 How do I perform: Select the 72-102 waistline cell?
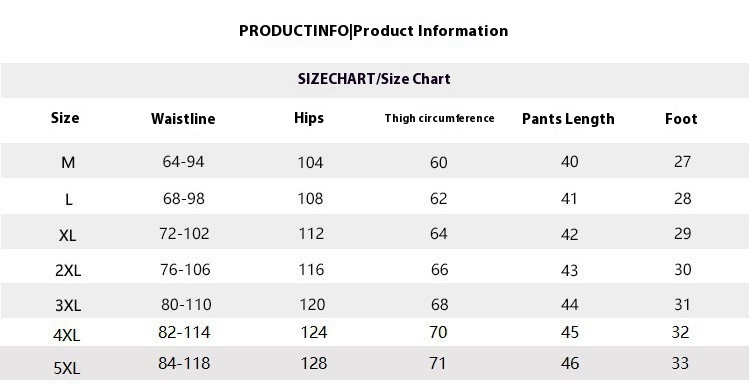[x=184, y=234]
